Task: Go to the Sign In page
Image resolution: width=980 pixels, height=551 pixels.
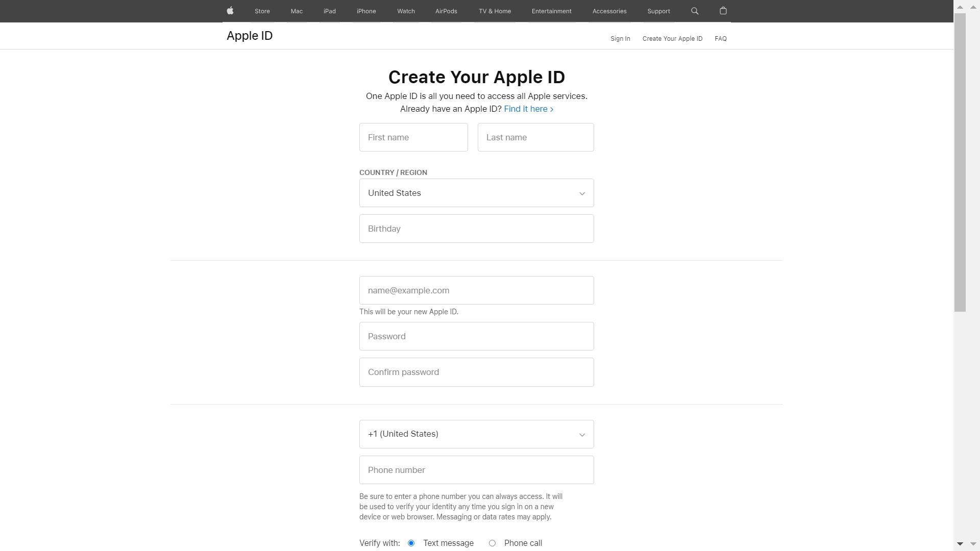Action: [x=620, y=39]
